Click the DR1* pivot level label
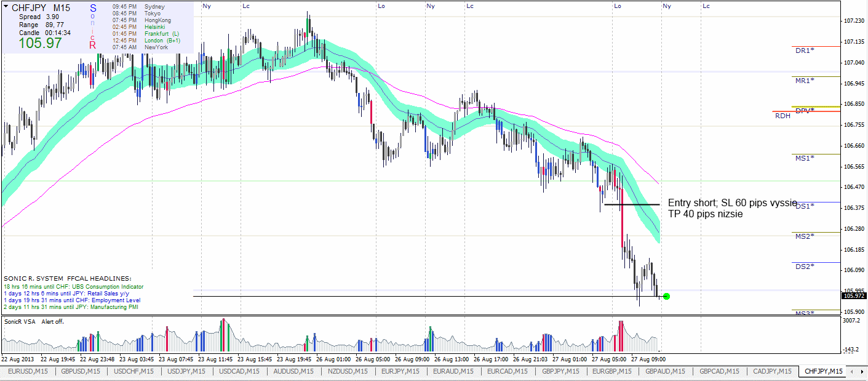The height and width of the screenshot is (381, 868). pos(805,50)
